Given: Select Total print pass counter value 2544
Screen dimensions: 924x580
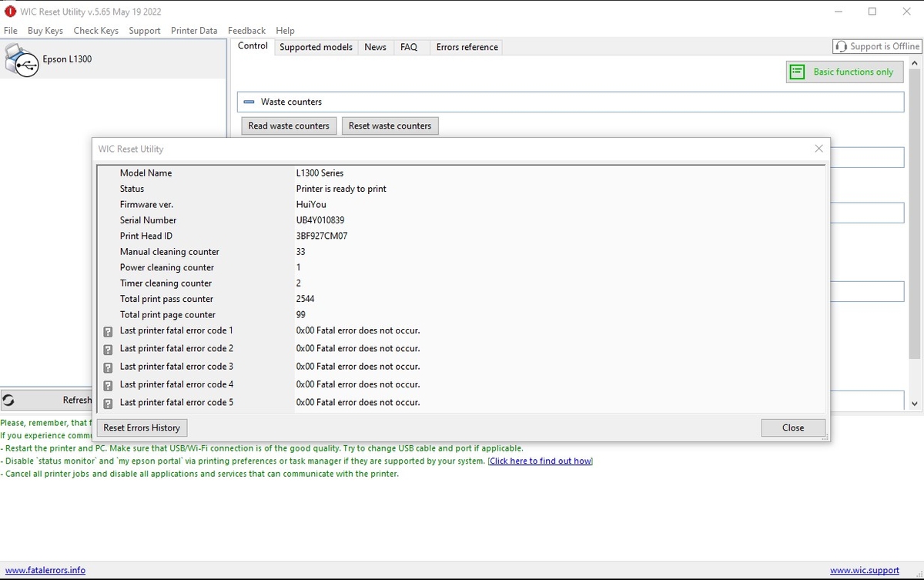Looking at the screenshot, I should (x=305, y=299).
